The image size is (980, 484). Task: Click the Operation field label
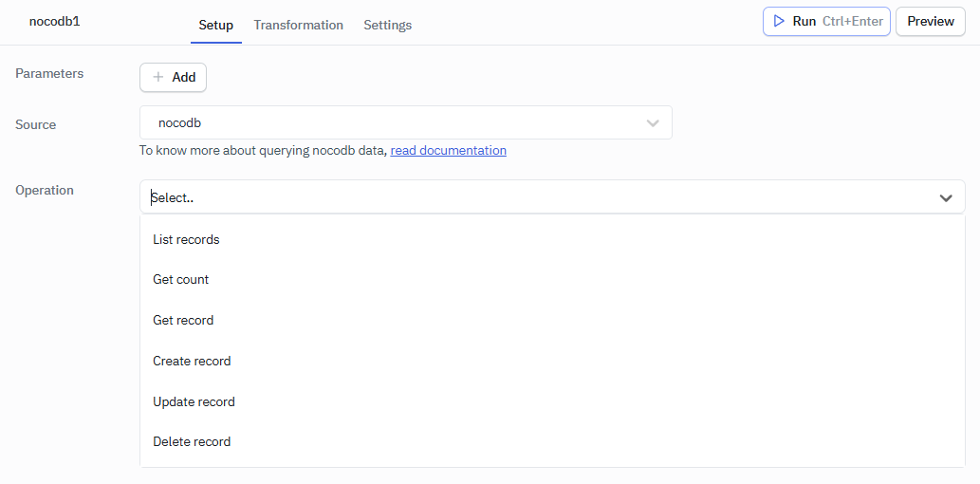click(x=45, y=190)
